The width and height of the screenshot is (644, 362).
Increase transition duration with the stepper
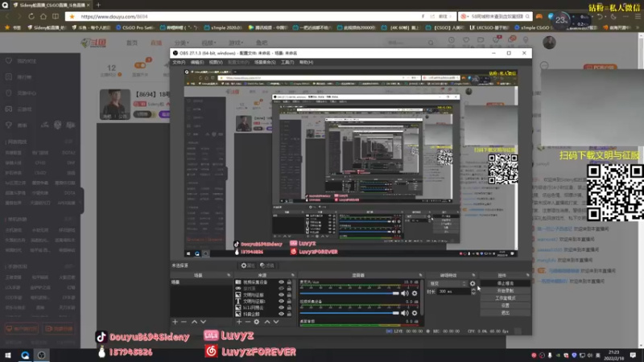coord(473,290)
